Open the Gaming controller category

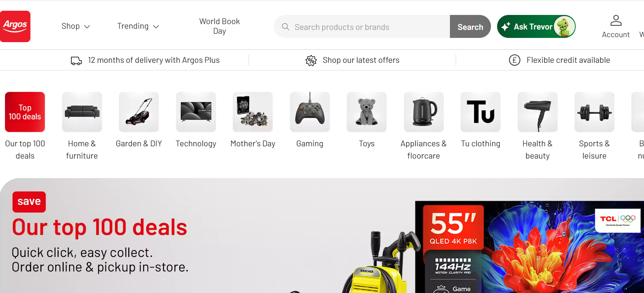(x=310, y=112)
